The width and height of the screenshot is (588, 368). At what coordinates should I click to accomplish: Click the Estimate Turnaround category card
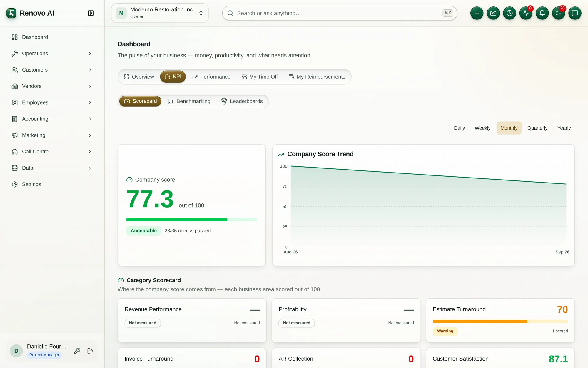500,320
